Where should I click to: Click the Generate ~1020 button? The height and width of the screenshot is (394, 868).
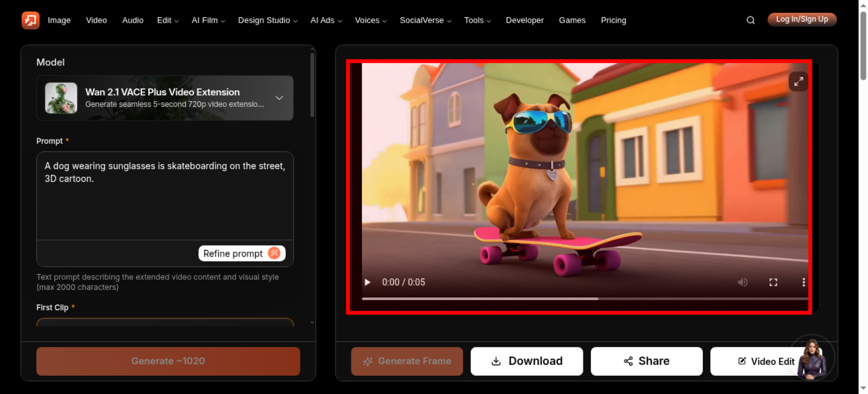click(168, 361)
